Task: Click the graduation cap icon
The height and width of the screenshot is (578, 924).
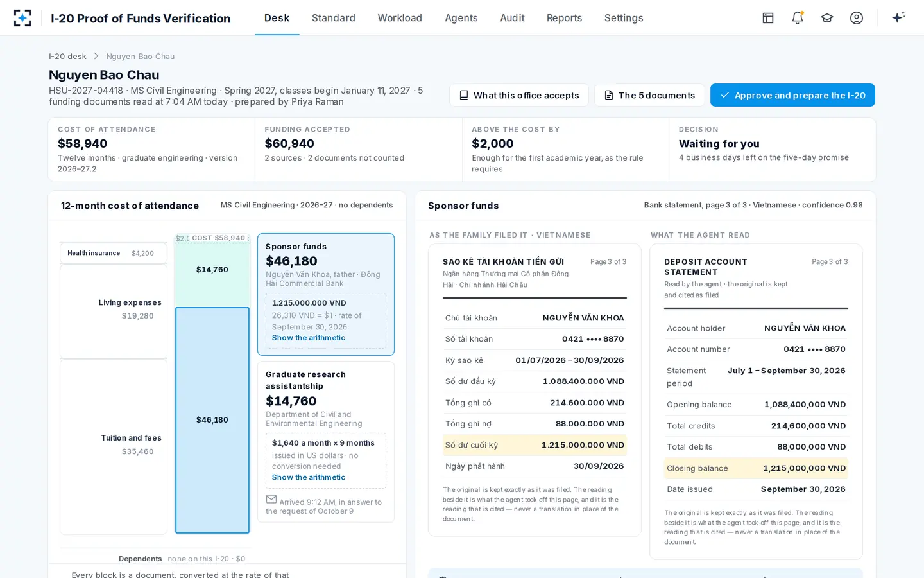Action: click(827, 18)
